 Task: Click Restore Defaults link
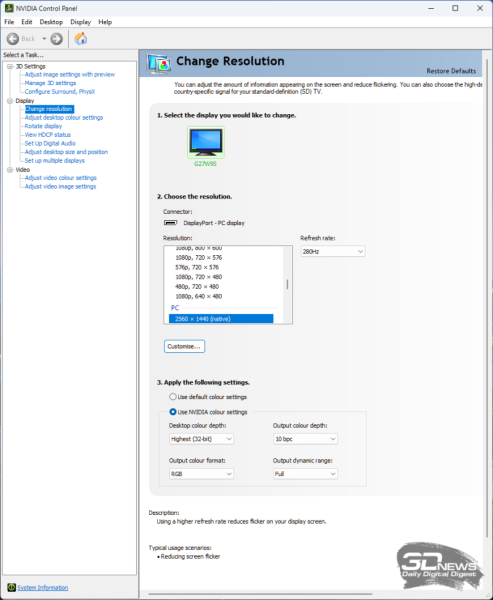click(x=451, y=71)
